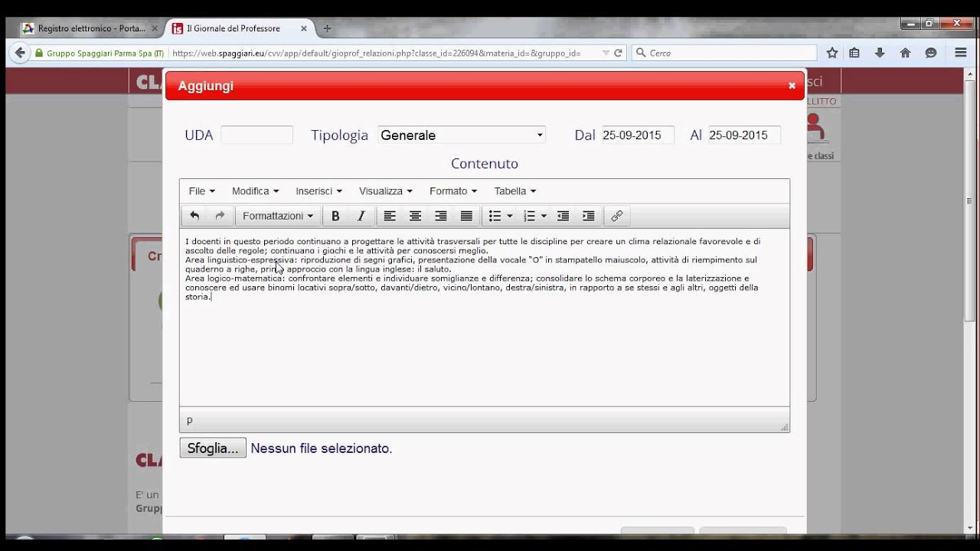The image size is (980, 551).
Task: Open a new browser tab
Action: pyautogui.click(x=327, y=28)
